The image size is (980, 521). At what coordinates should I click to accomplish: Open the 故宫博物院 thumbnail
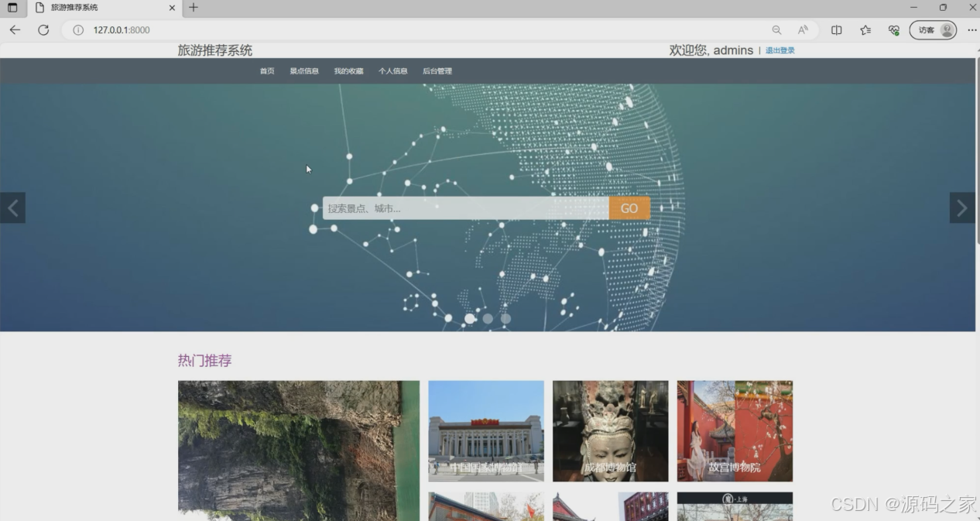pyautogui.click(x=735, y=430)
